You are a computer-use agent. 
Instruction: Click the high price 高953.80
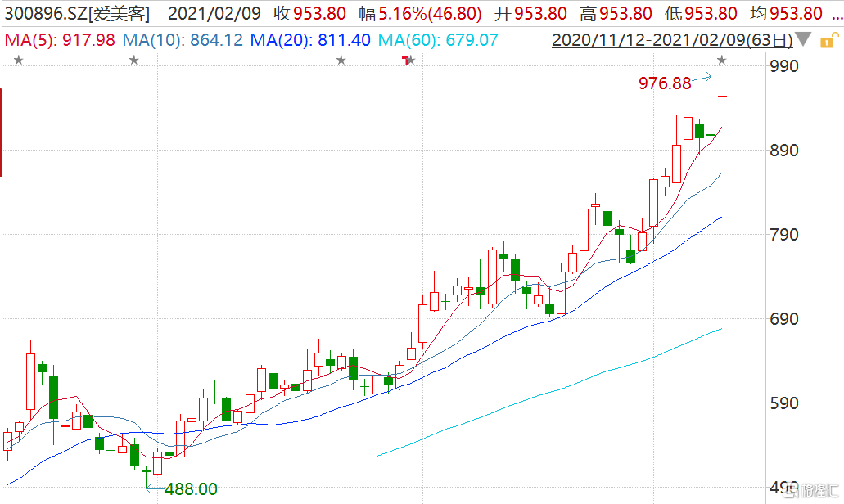tap(616, 13)
